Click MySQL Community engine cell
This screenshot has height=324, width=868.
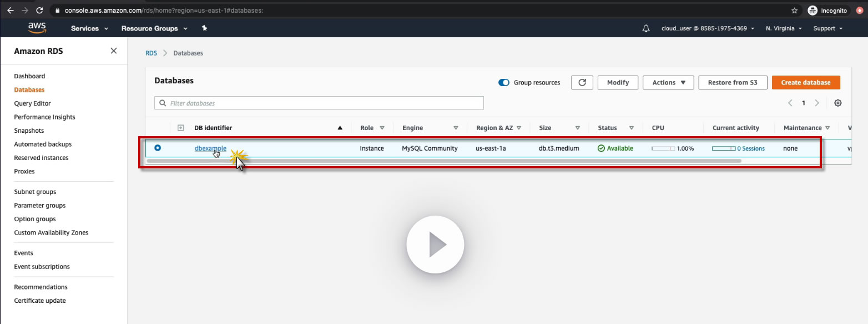[430, 148]
